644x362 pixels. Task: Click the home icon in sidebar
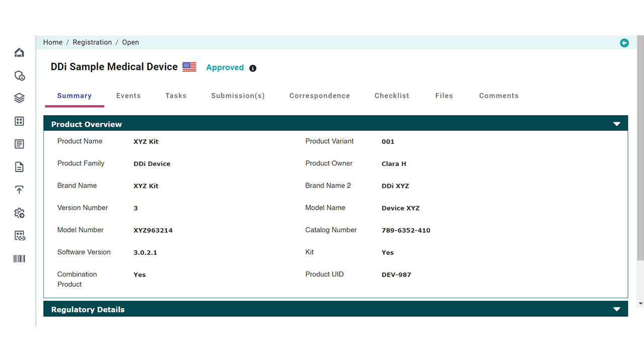(19, 53)
